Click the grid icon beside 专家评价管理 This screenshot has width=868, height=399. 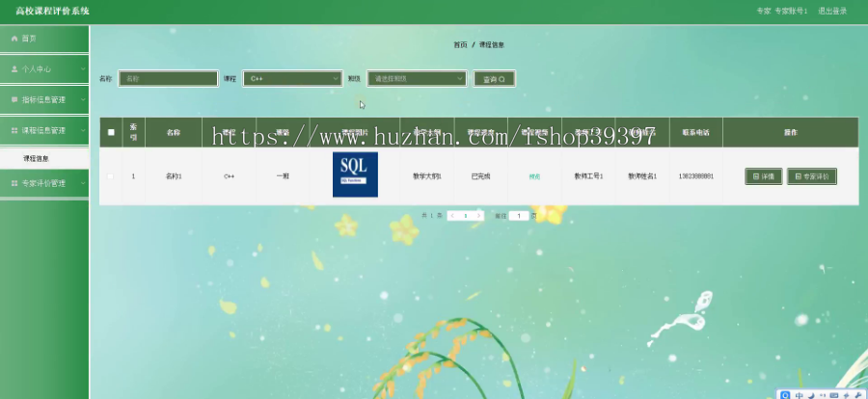tap(14, 183)
